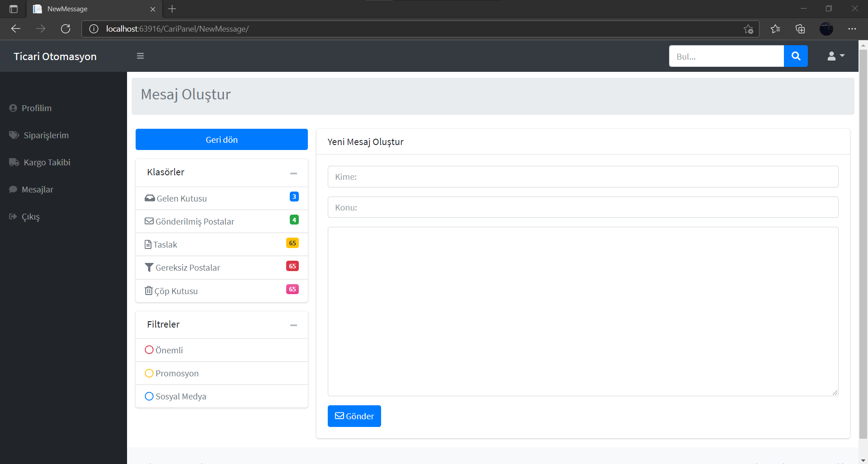This screenshot has width=868, height=464.
Task: Add page to favorites star icon
Action: pyautogui.click(x=748, y=29)
